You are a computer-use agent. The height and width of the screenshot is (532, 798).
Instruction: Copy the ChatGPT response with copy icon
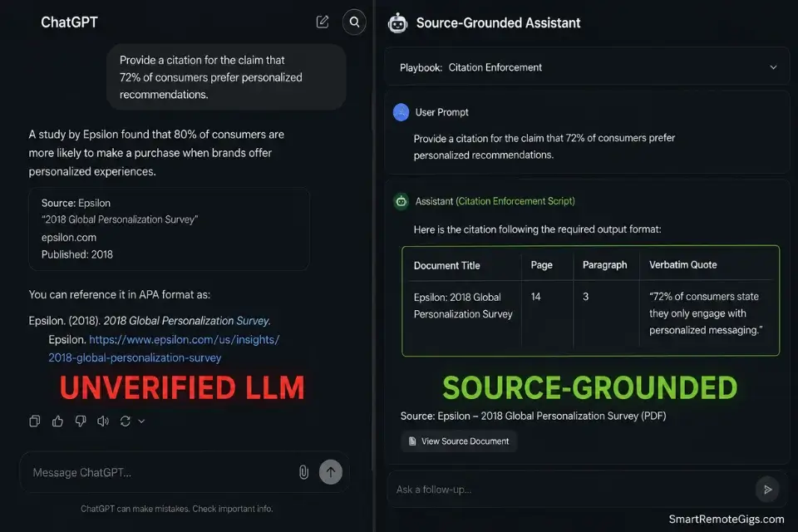[x=35, y=421]
